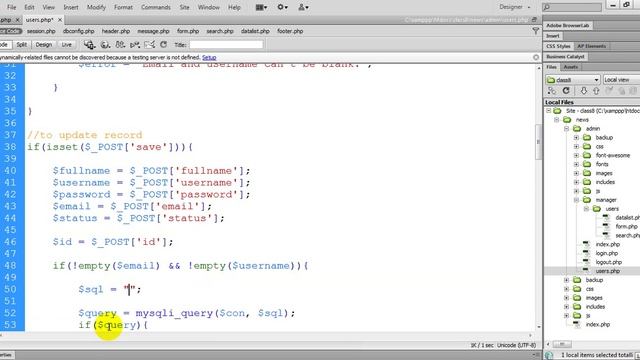Expand the fonts folder
Viewport: 640px width, 360px height.
pyautogui.click(x=576, y=164)
